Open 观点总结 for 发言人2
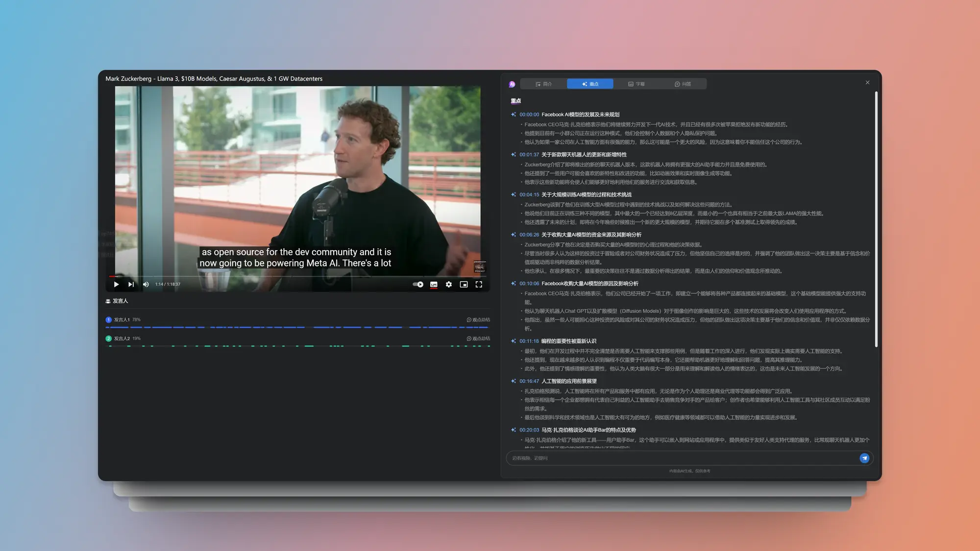980x551 pixels. [x=478, y=338]
